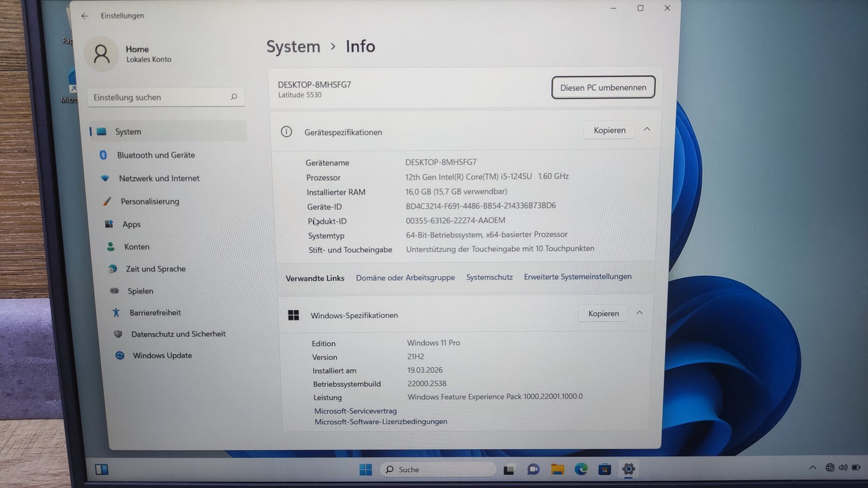868x488 pixels.
Task: Click the processor value i5-1245U text
Action: click(x=487, y=176)
